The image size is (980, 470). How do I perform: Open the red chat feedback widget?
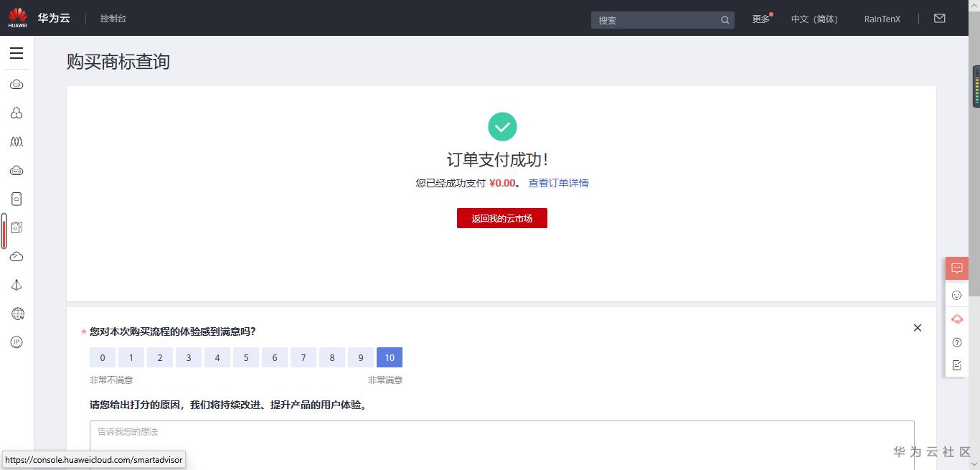click(x=957, y=268)
